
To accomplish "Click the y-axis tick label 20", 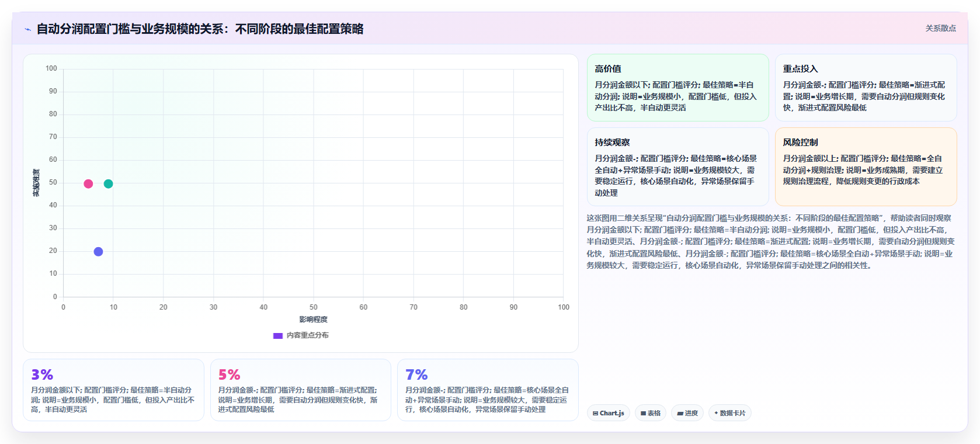I will [x=53, y=251].
